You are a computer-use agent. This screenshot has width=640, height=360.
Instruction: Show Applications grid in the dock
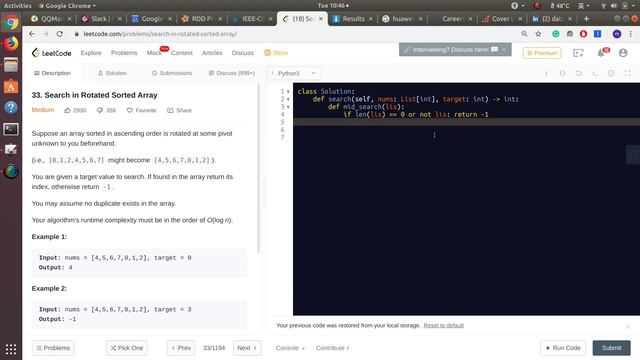pyautogui.click(x=11, y=349)
